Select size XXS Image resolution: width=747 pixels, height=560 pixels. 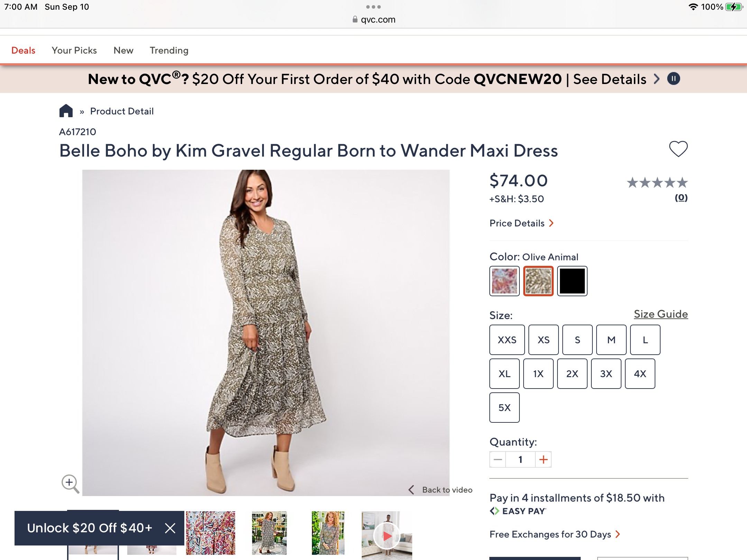point(507,340)
